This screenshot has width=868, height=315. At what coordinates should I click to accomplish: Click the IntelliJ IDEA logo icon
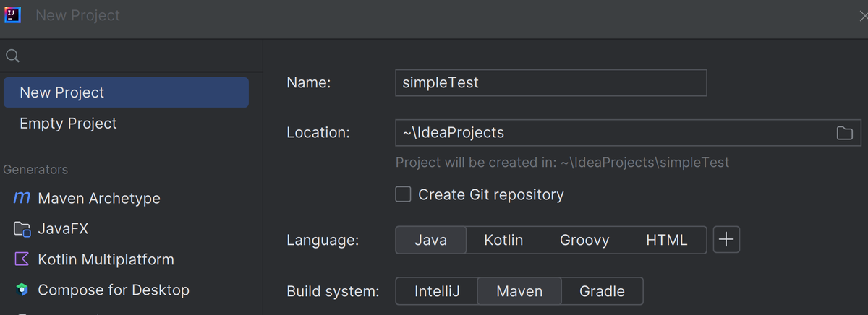click(12, 14)
